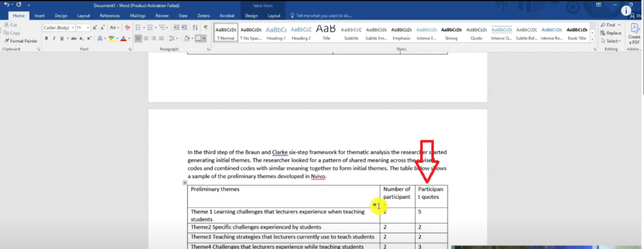Align text to the right

pyautogui.click(x=153, y=38)
